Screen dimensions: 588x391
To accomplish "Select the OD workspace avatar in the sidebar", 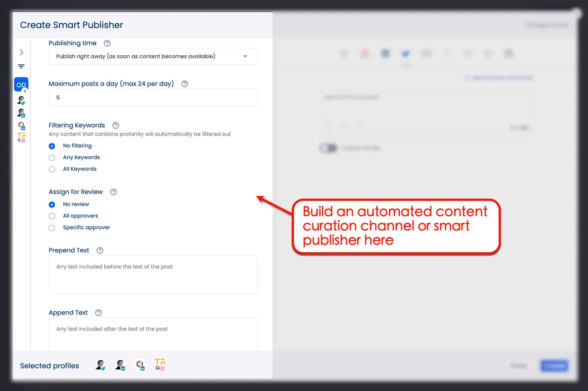I will coord(21,85).
